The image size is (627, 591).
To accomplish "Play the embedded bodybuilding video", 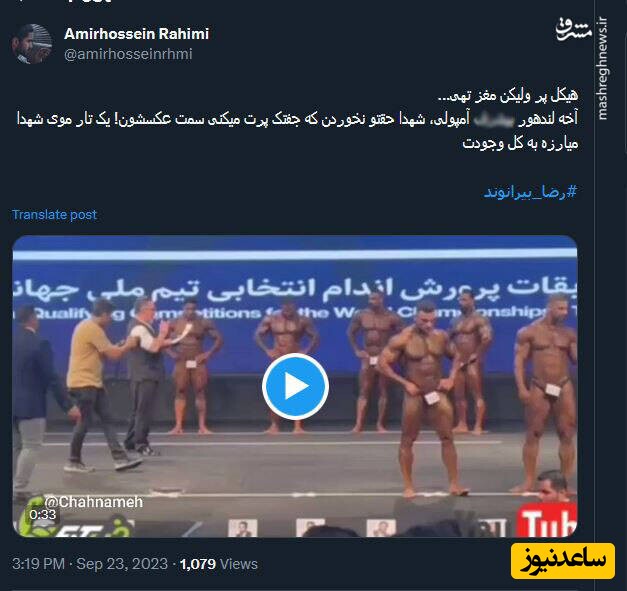I will [x=295, y=386].
